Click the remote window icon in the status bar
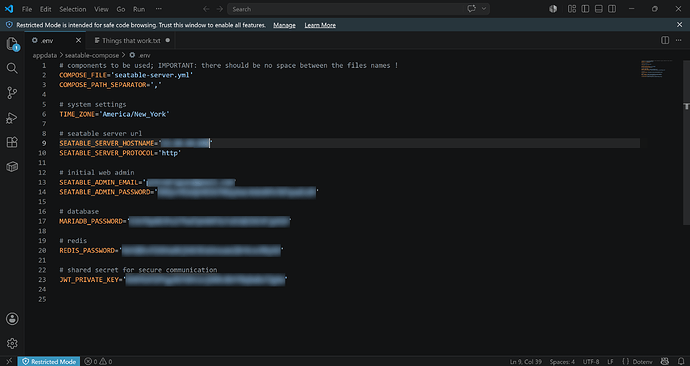690x366 pixels. pos(9,361)
